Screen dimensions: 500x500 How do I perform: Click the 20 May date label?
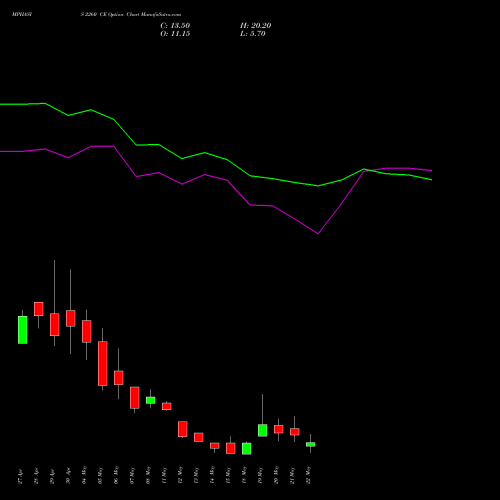(276, 475)
